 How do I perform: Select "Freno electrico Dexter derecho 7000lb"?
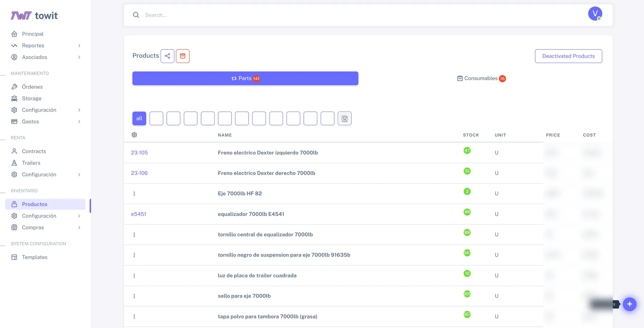pos(266,173)
